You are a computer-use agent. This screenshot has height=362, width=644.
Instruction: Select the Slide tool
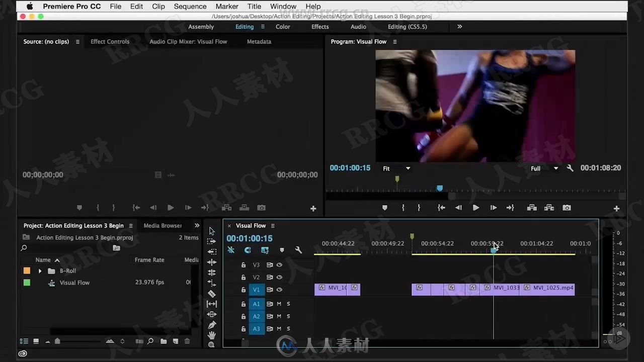212,314
